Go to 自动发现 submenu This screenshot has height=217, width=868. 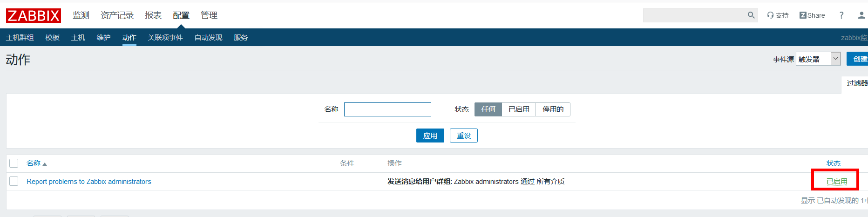click(208, 37)
